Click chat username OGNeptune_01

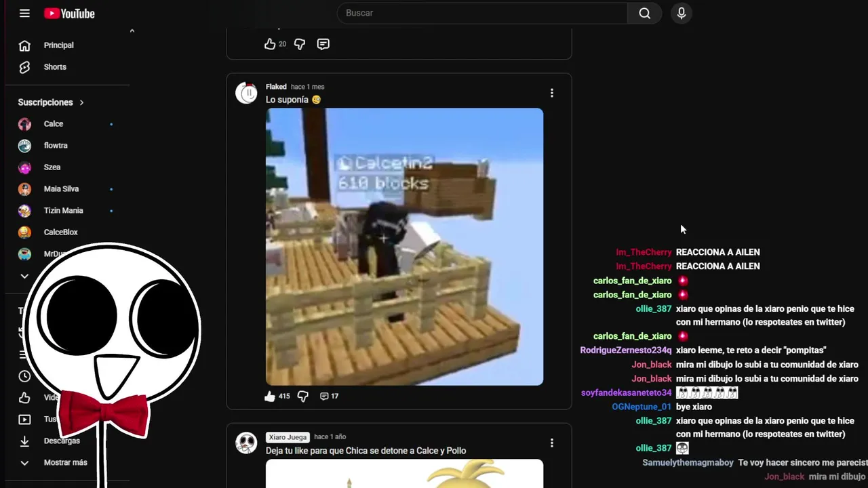(x=642, y=407)
